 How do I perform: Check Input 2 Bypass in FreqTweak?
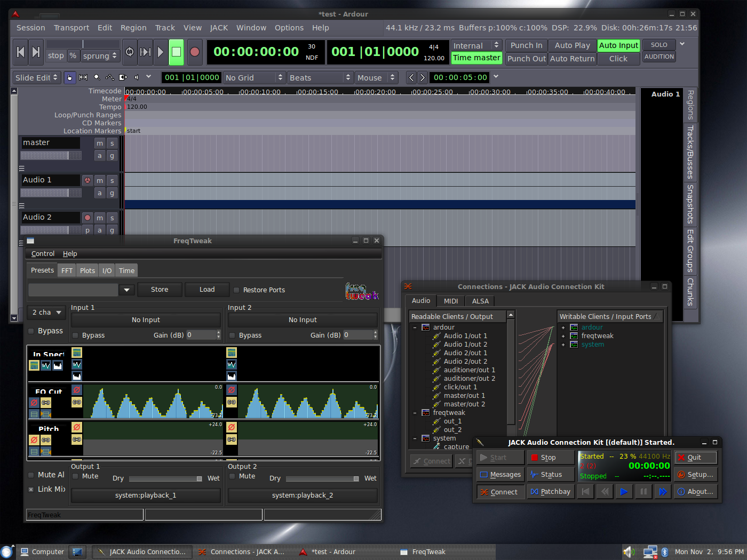tap(232, 335)
